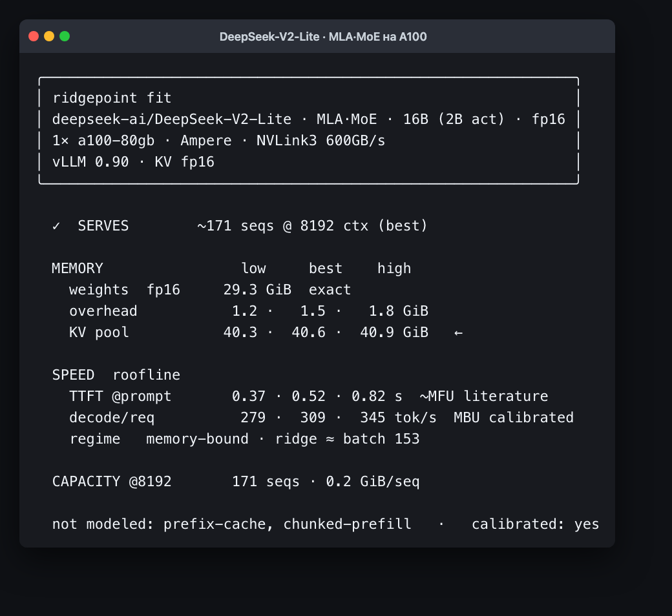Click the 'MEMORY' section heading
This screenshot has width=672, height=616.
coord(78,269)
